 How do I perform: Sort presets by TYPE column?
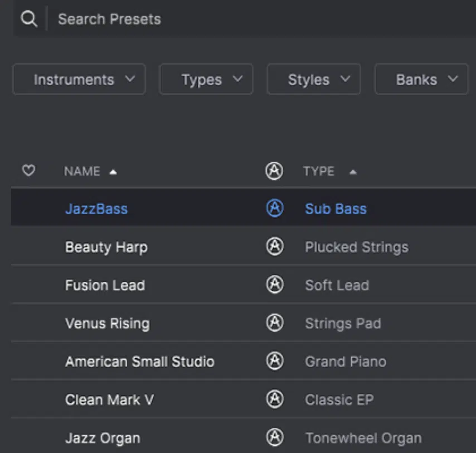pyautogui.click(x=319, y=171)
